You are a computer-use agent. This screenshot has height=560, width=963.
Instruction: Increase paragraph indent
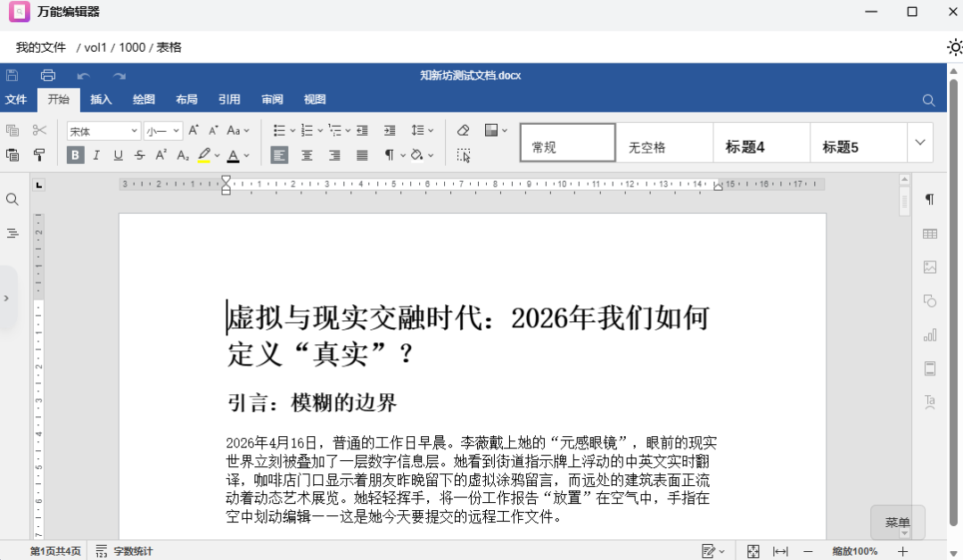pos(390,130)
